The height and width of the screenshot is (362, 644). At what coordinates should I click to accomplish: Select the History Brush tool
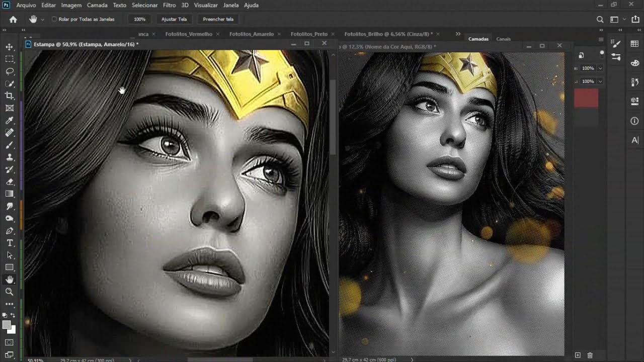pyautogui.click(x=9, y=169)
